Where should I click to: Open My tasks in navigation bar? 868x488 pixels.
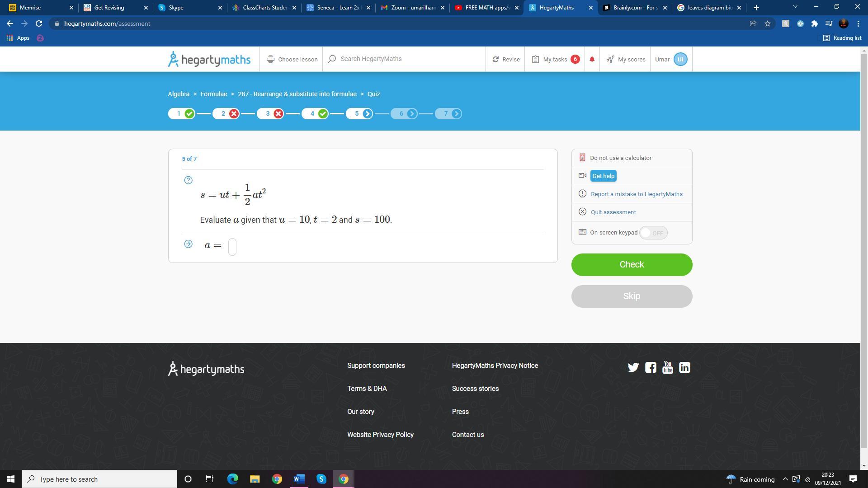(x=555, y=59)
